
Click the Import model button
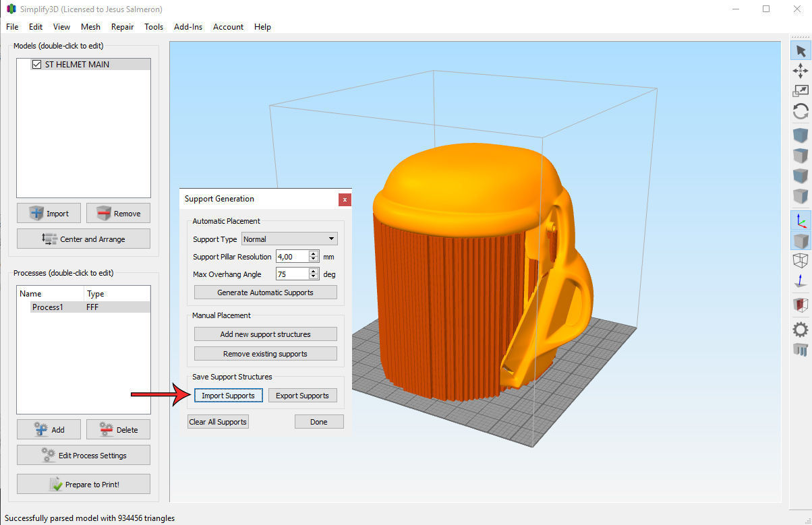(x=49, y=214)
